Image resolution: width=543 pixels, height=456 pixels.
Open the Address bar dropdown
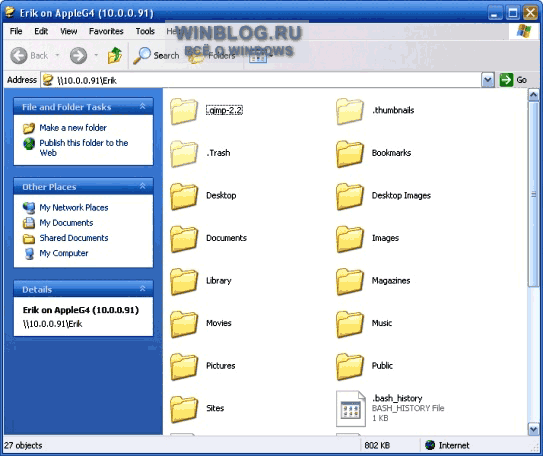point(488,80)
